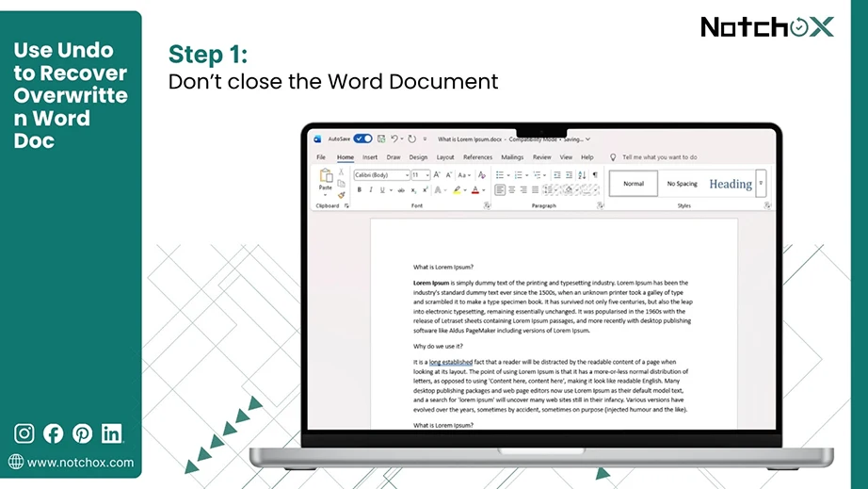Click the Paste clipboard icon
The width and height of the screenshot is (868, 489).
[x=326, y=176]
